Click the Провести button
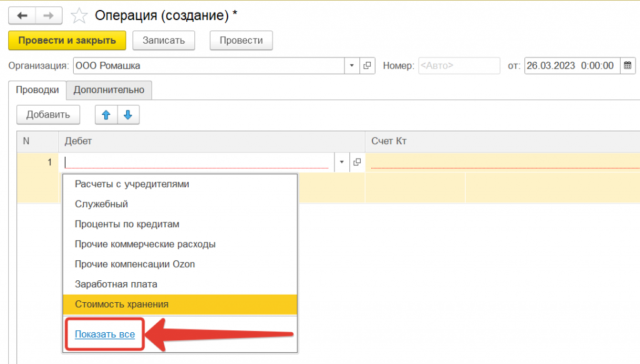Image resolution: width=640 pixels, height=364 pixels. coord(241,40)
